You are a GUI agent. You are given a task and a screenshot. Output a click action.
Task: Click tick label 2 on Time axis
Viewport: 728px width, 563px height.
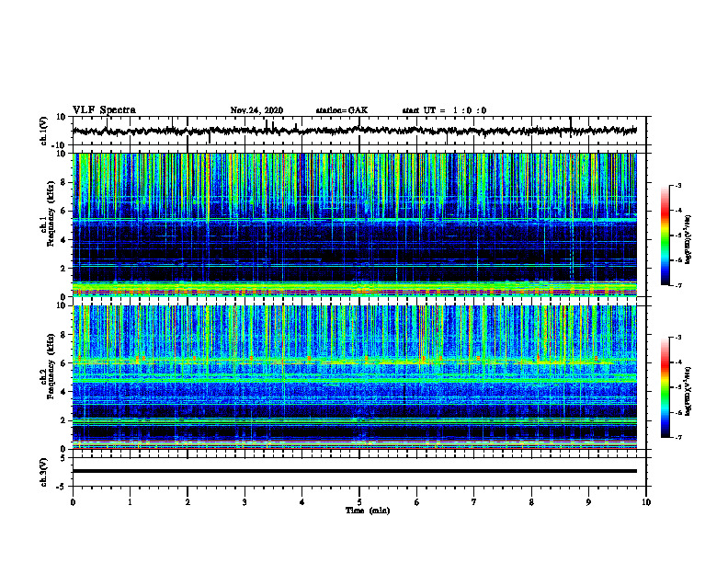[x=188, y=502]
